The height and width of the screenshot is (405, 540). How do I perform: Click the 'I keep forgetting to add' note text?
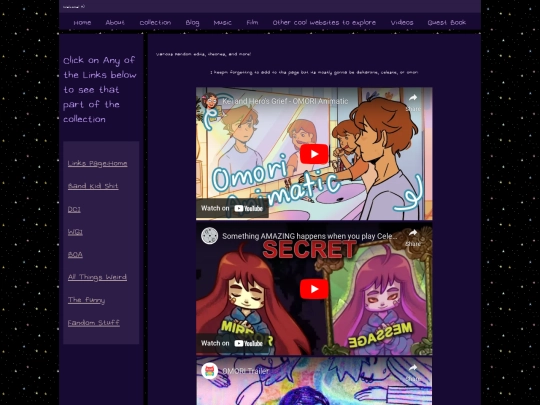(314, 72)
